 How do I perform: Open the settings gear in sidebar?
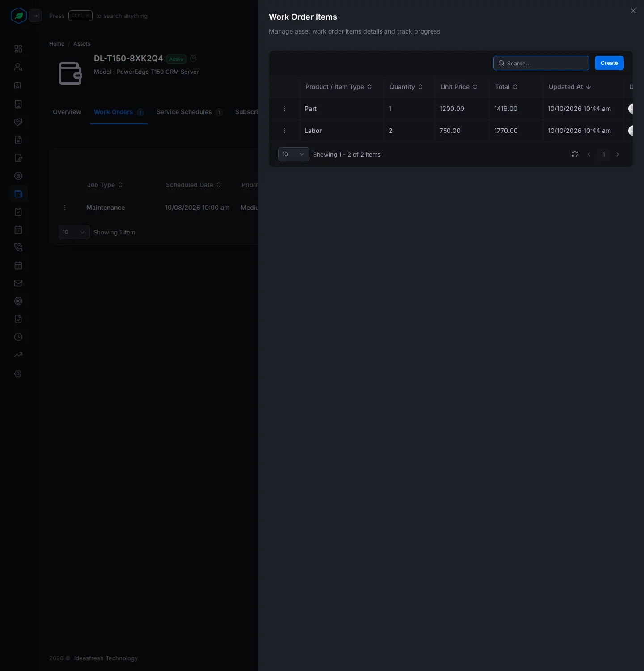point(18,374)
